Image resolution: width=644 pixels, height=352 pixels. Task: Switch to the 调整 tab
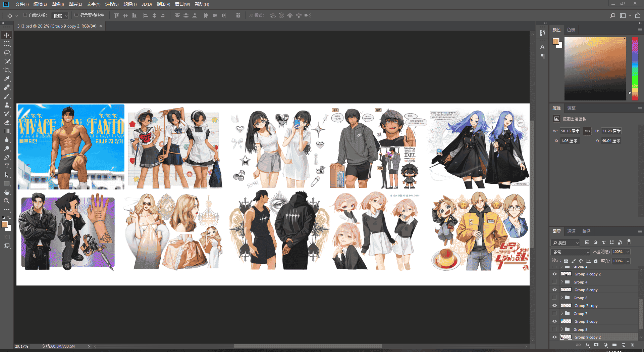point(571,108)
